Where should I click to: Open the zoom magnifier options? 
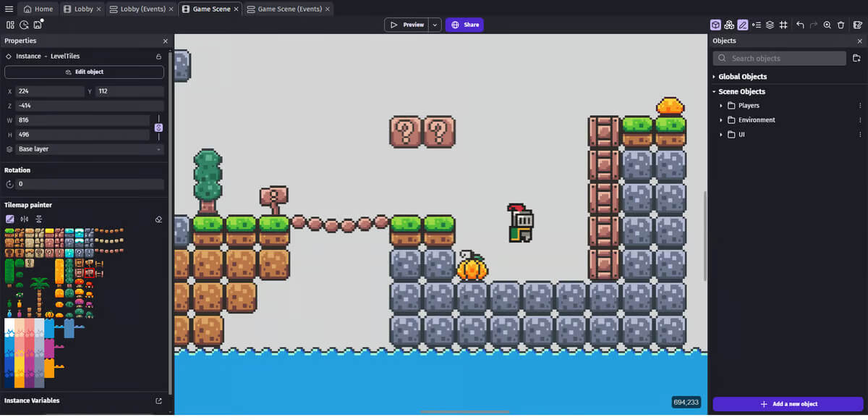[827, 25]
